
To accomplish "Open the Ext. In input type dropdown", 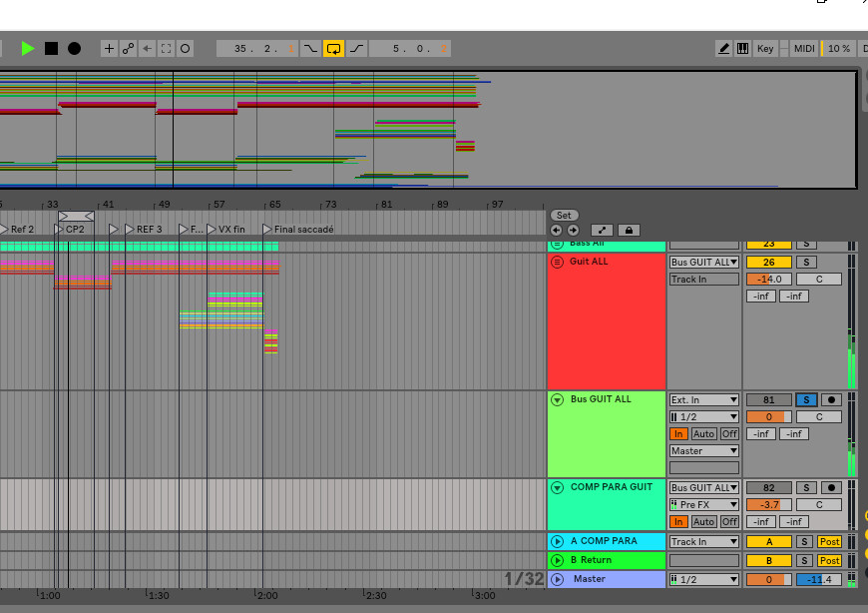I will pos(704,399).
